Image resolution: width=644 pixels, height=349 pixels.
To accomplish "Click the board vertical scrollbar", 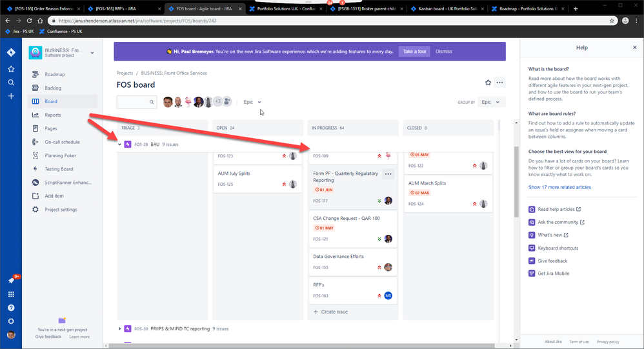I will [516, 182].
